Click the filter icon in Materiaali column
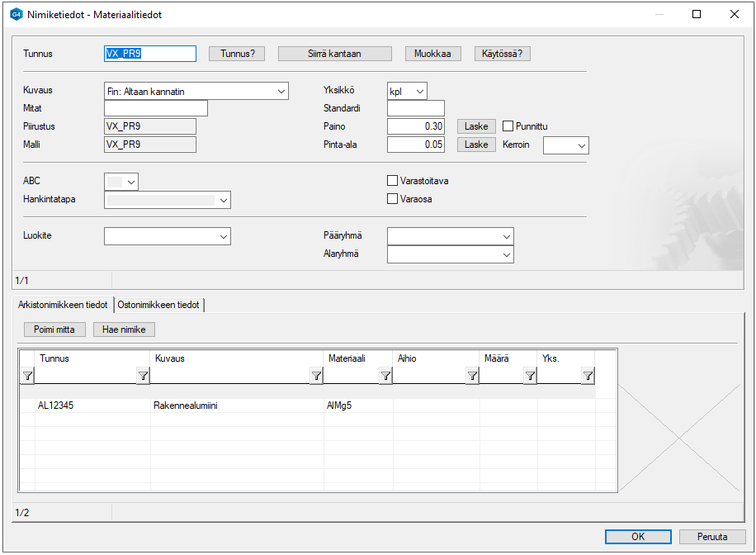756x555 pixels. [385, 376]
